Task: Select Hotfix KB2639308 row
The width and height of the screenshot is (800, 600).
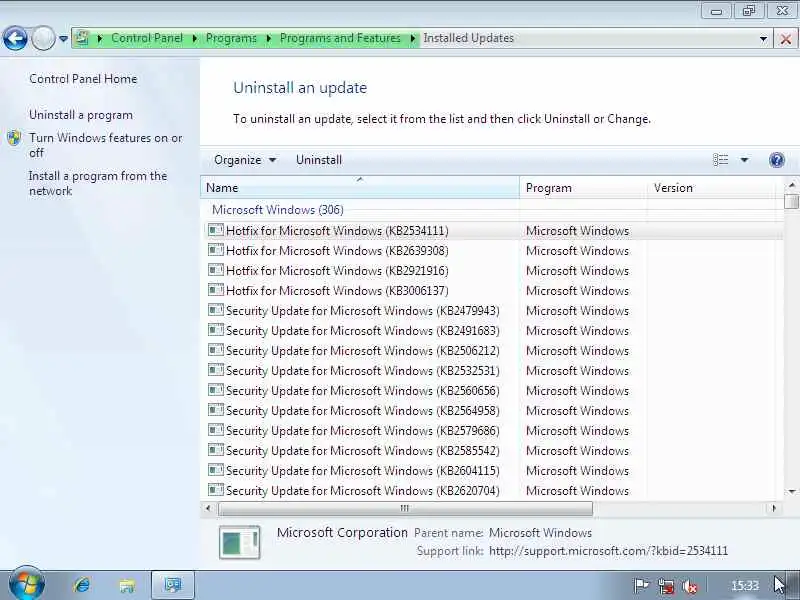Action: pyautogui.click(x=492, y=251)
